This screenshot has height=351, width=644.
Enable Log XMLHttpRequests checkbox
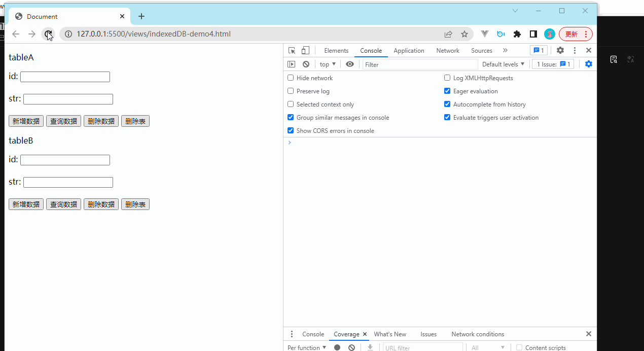(447, 78)
